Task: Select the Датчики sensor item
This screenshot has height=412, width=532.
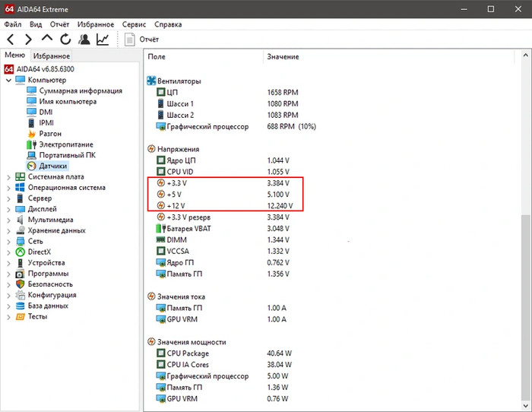Action: click(53, 166)
